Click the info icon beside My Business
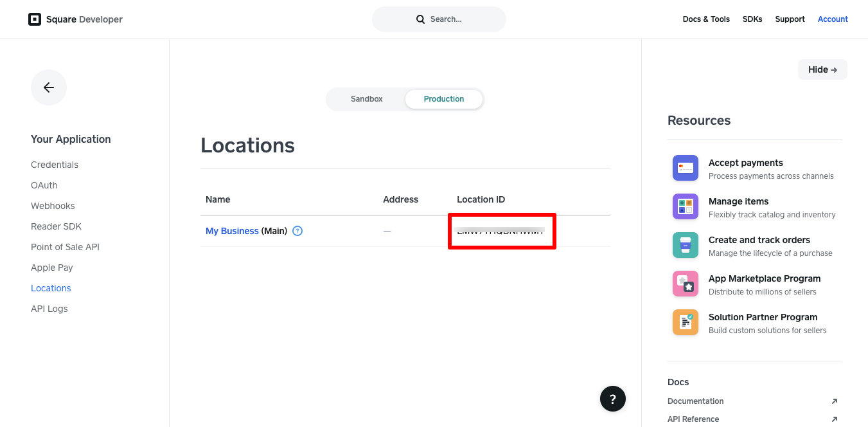This screenshot has width=868, height=427. point(297,231)
